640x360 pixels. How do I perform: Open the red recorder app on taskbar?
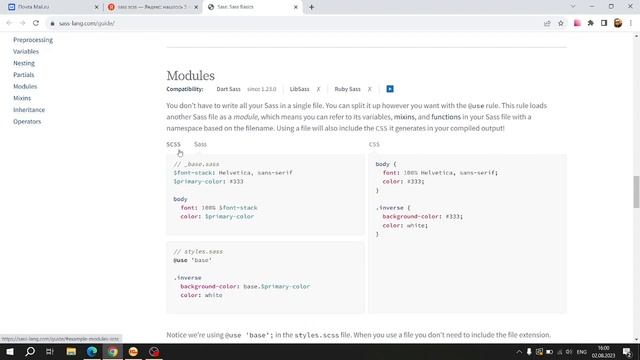click(x=154, y=351)
